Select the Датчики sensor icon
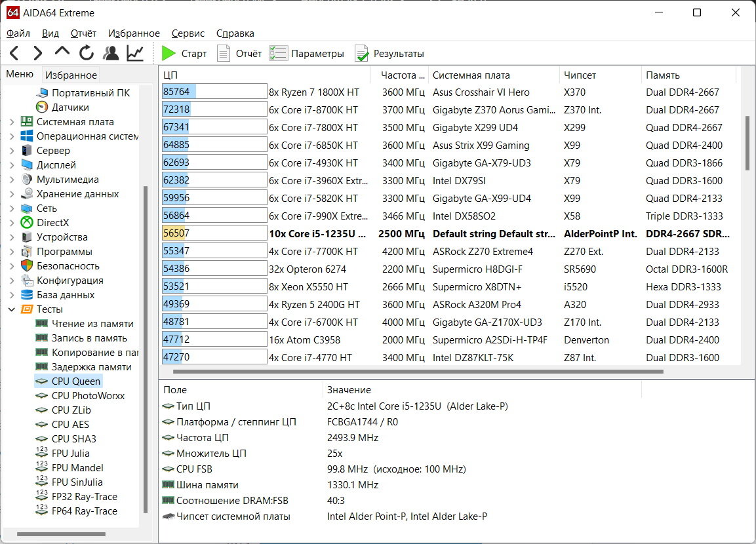Screen dimensions: 756x544 coord(42,107)
